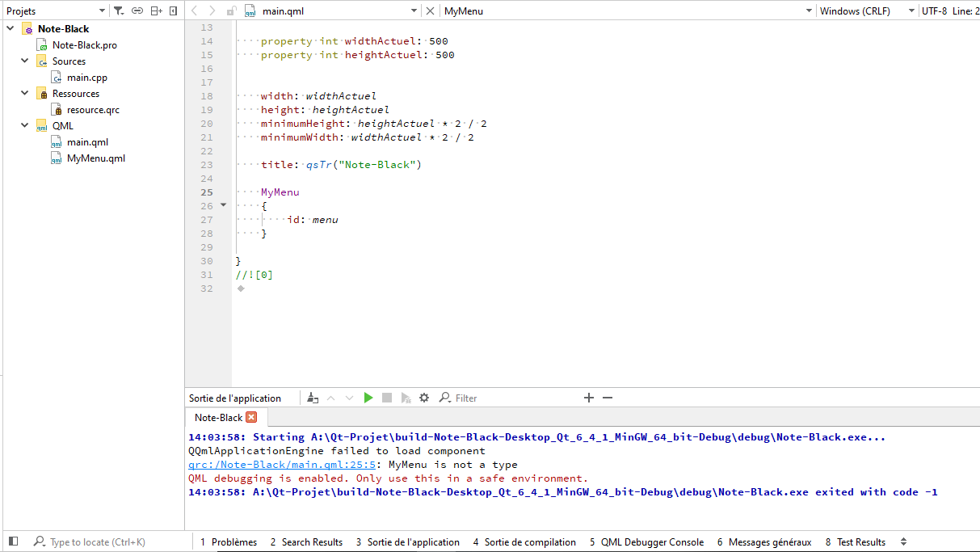980x552 pixels.
Task: Stop the running application
Action: (x=387, y=398)
